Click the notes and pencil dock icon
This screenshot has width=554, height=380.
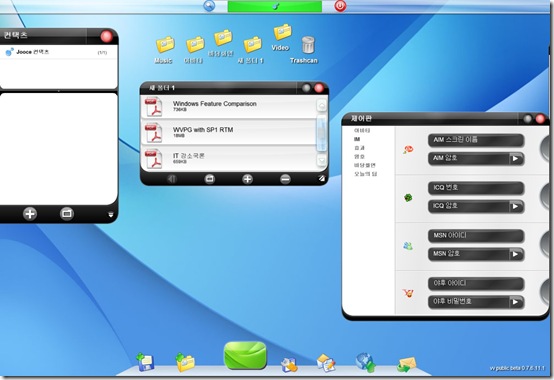pyautogui.click(x=326, y=363)
